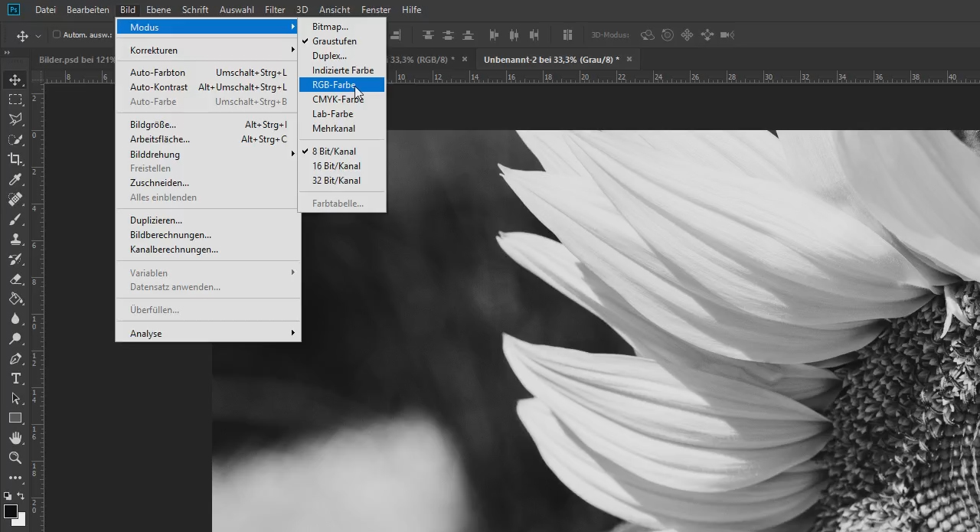
Task: Select the Eyedropper tool
Action: tap(15, 179)
